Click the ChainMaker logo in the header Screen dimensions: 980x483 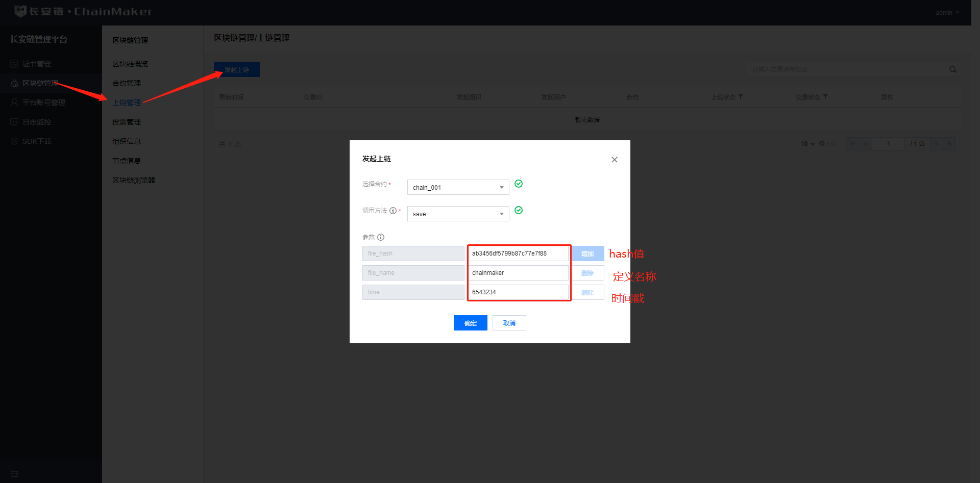tap(84, 11)
